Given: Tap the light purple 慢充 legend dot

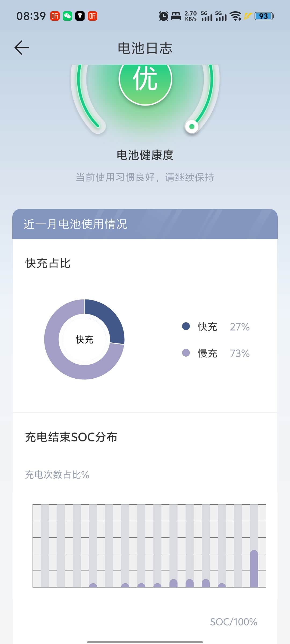Looking at the screenshot, I should (186, 353).
